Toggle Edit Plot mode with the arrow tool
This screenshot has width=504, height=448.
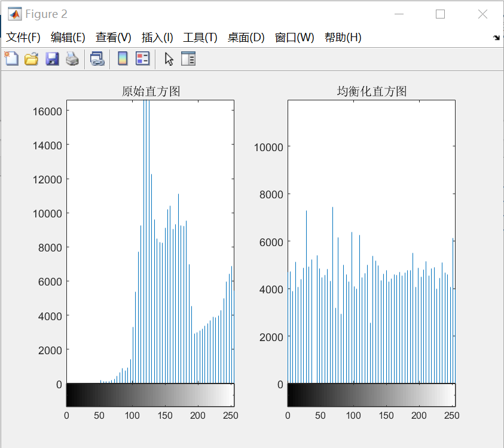(168, 59)
